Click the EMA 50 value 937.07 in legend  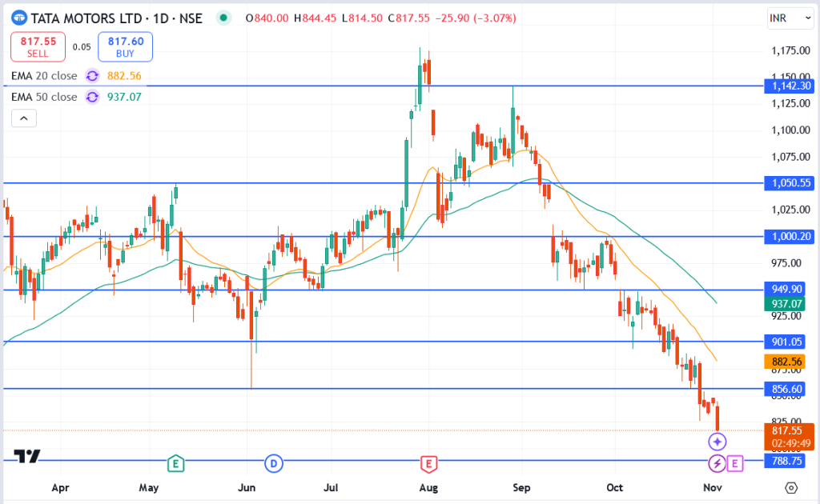coord(124,97)
